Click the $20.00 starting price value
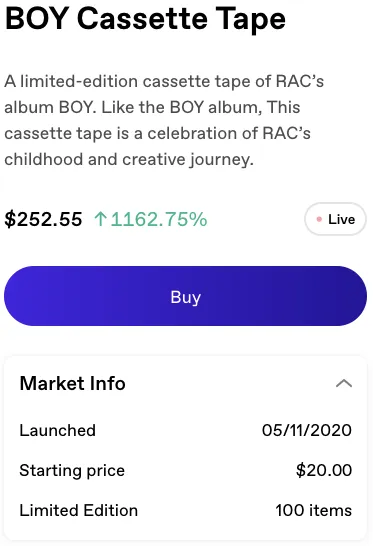Screen dimensions: 373x546 (324, 470)
